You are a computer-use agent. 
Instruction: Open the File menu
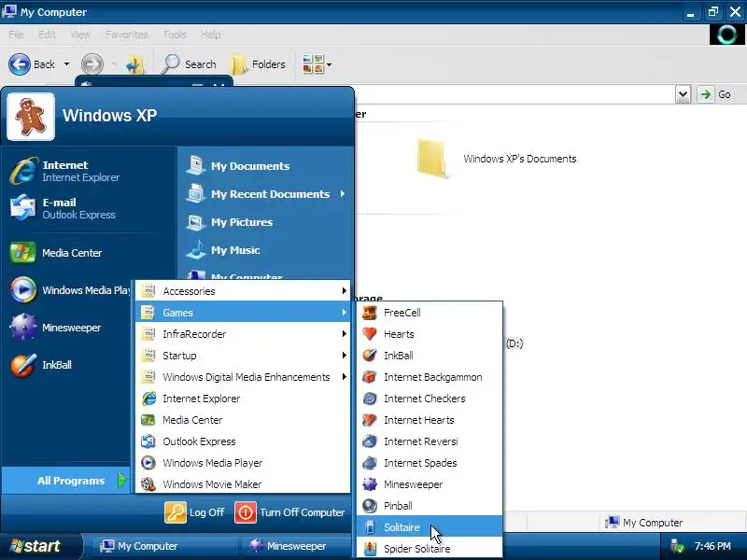tap(16, 35)
